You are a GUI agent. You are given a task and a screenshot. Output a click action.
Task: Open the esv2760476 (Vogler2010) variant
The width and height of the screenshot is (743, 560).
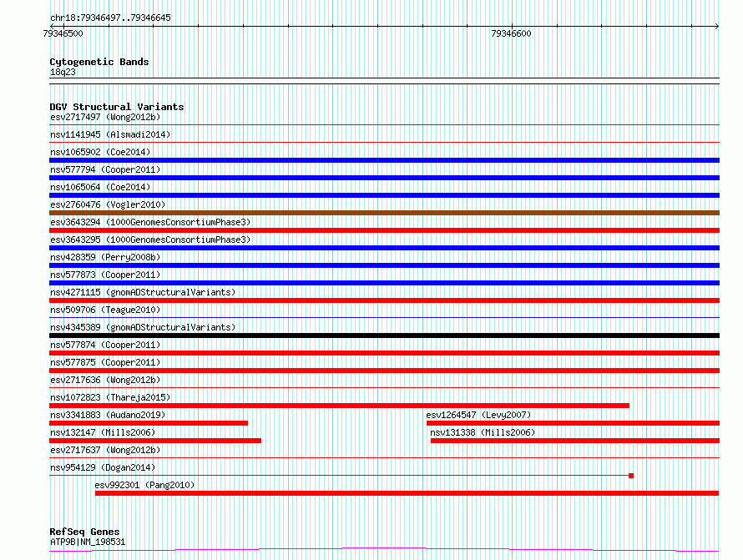108,204
